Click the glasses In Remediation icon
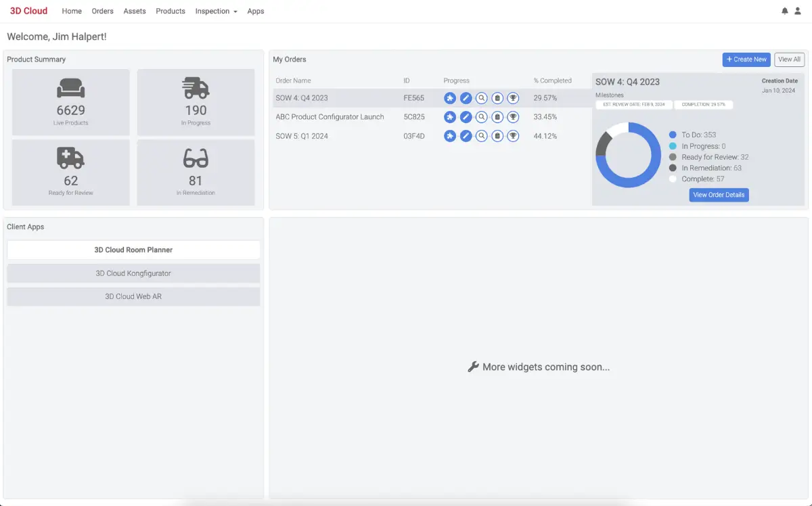 pos(196,158)
